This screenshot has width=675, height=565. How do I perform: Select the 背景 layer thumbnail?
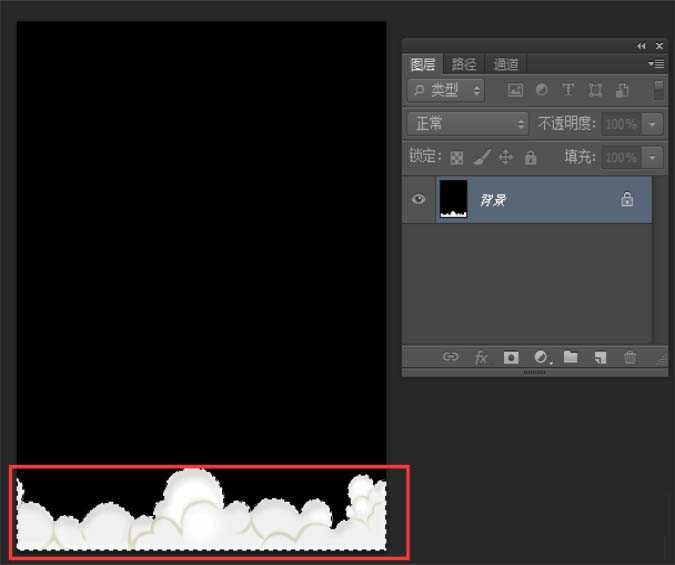454,199
